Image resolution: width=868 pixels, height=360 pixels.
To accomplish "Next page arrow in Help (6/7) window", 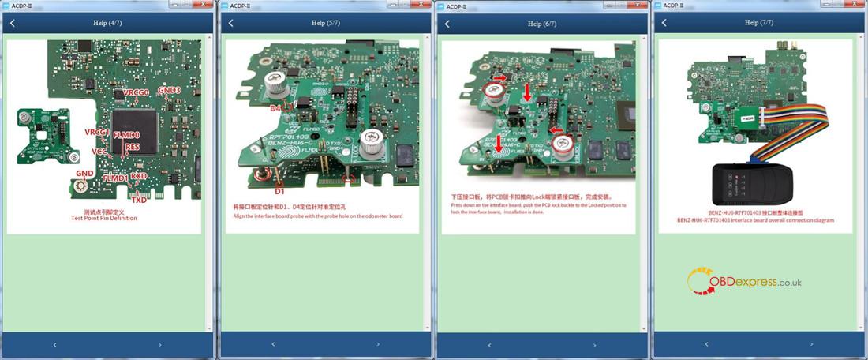I will (x=594, y=345).
